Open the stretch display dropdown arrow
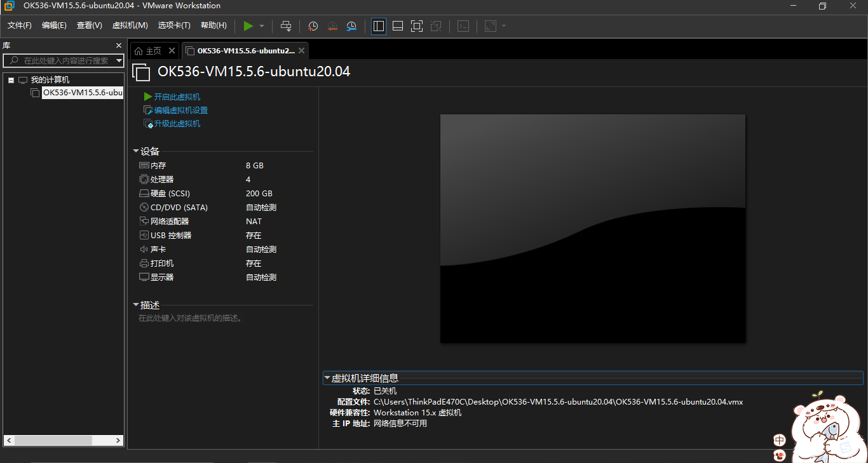The height and width of the screenshot is (463, 868). point(504,26)
